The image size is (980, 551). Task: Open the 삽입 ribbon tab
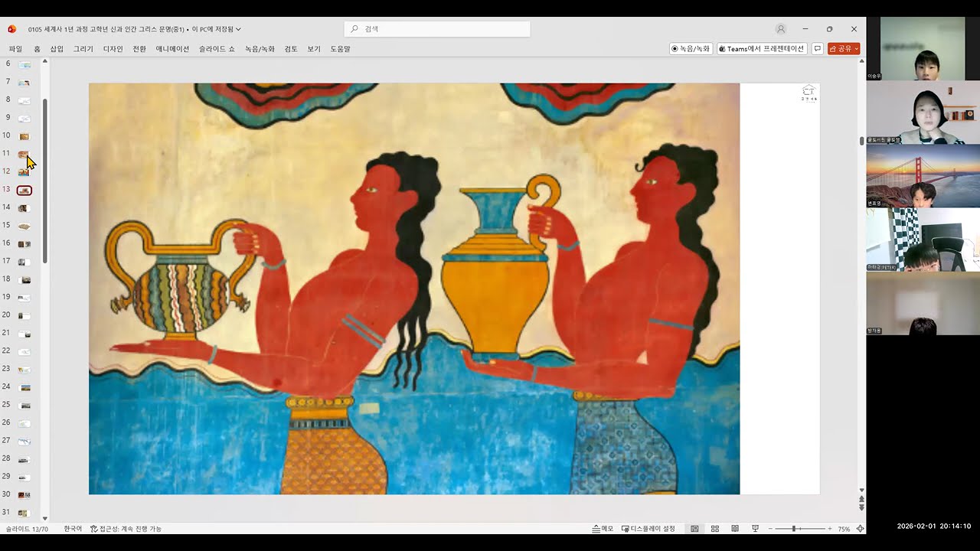[x=57, y=49]
